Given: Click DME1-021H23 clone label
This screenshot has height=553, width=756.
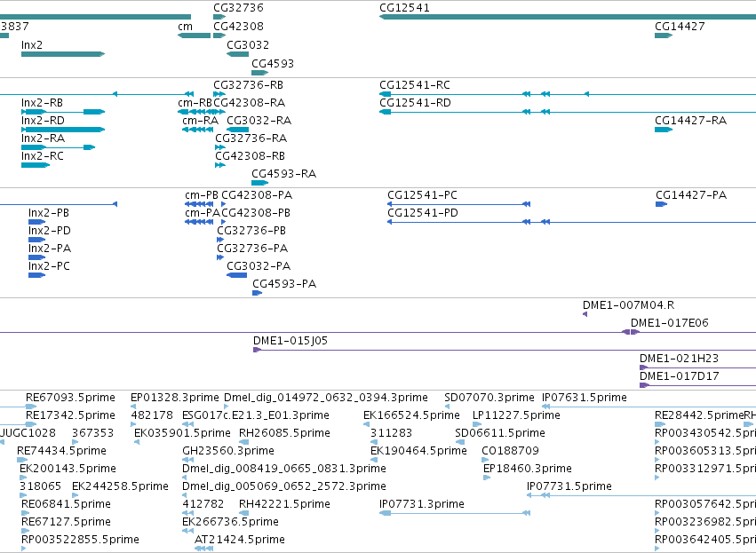Looking at the screenshot, I should tap(679, 359).
